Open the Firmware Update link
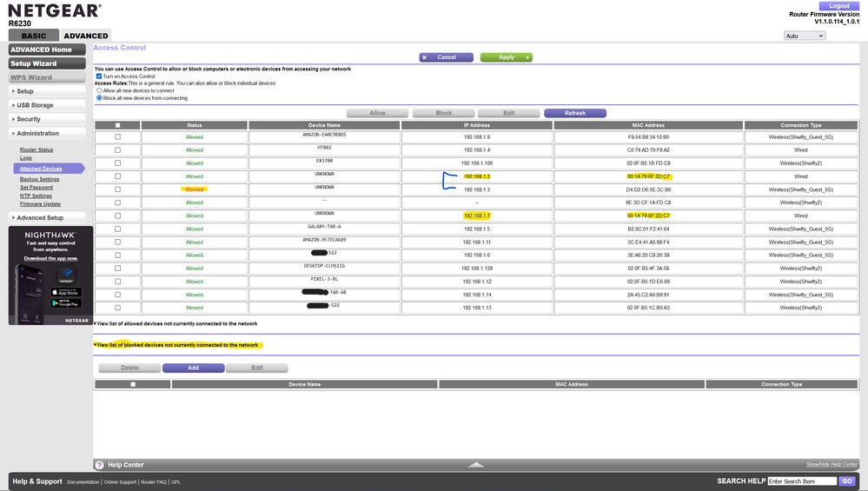 (x=40, y=203)
